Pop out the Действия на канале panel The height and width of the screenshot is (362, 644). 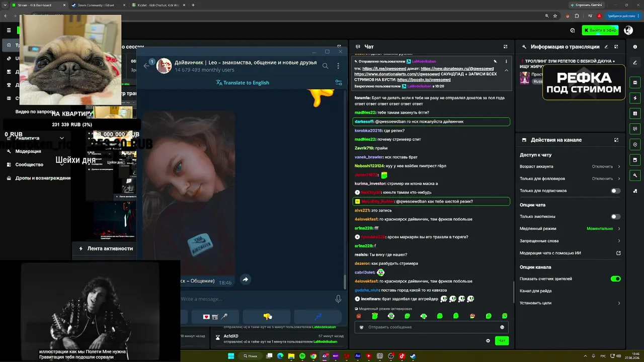click(x=616, y=140)
